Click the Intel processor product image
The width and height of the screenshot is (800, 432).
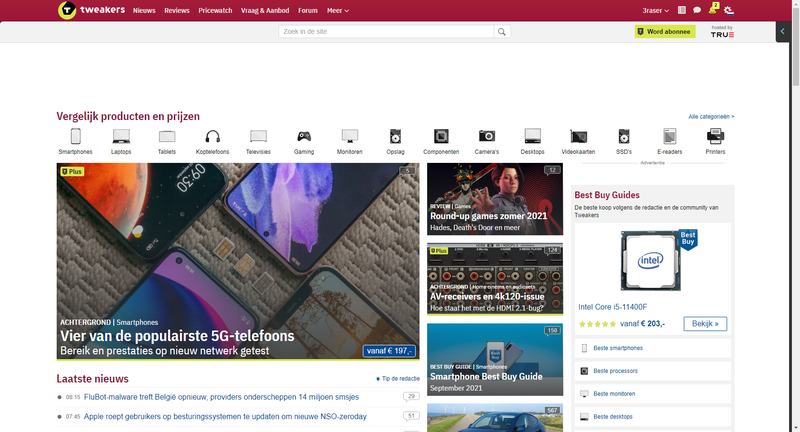point(653,261)
